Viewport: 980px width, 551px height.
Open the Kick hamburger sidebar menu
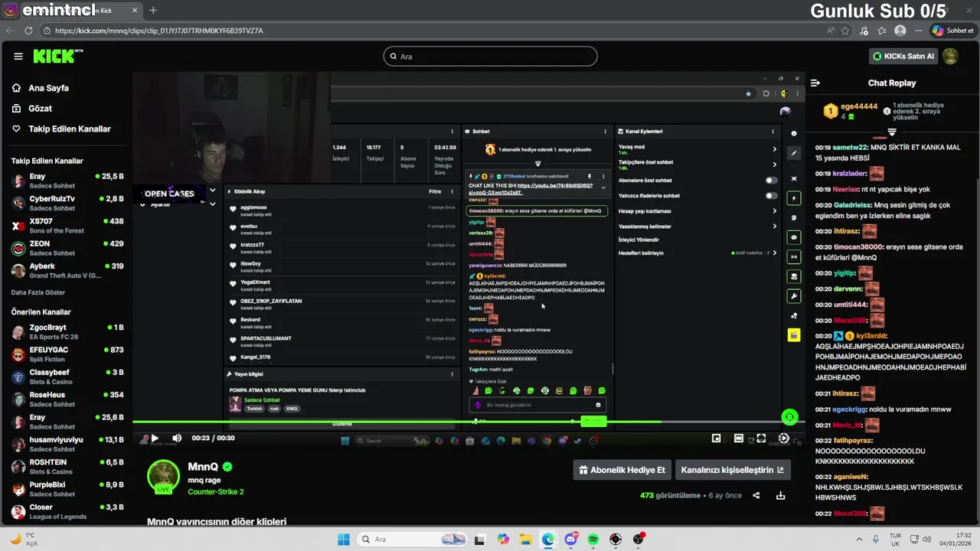[x=18, y=56]
